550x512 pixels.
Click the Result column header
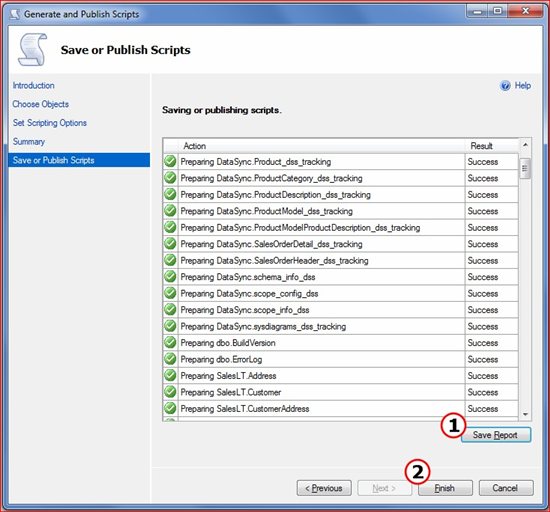492,146
